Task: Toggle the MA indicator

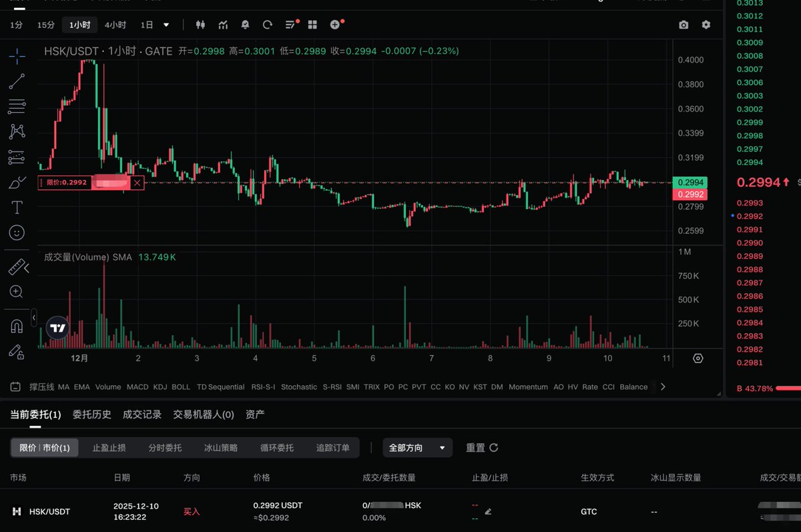Action: [63, 387]
